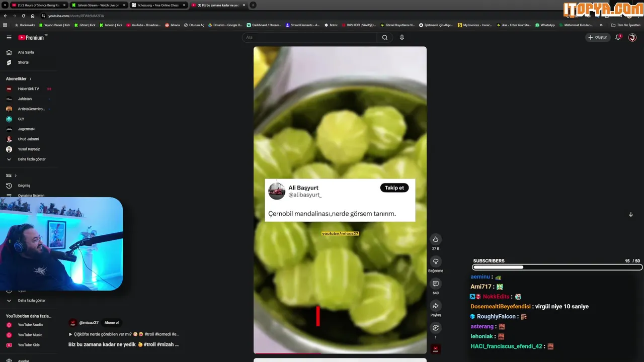Open the @micoz27 channel link

coord(88,323)
